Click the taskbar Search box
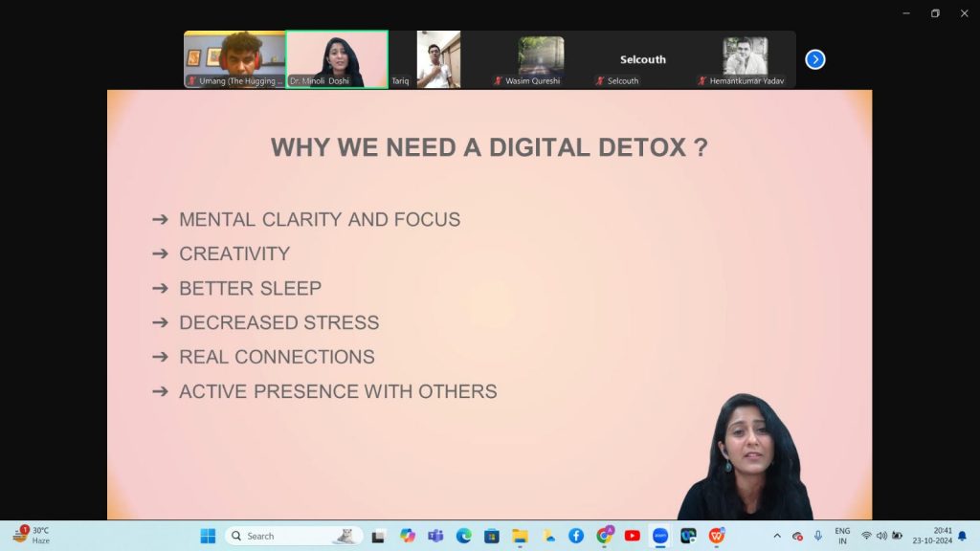 pos(293,536)
